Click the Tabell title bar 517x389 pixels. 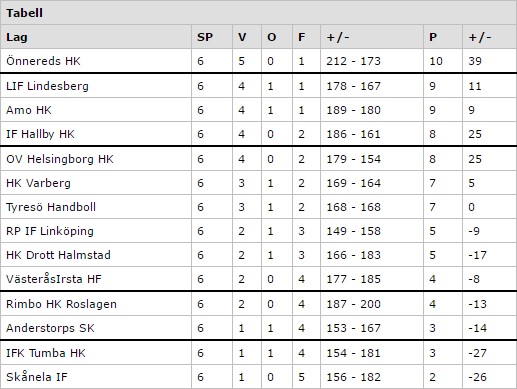click(x=258, y=13)
